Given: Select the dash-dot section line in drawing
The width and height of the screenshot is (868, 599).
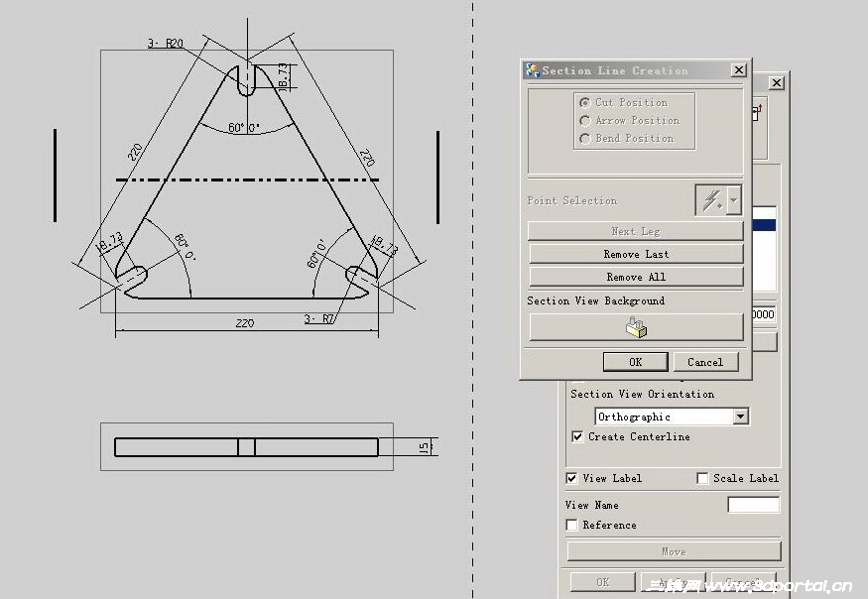Looking at the screenshot, I should click(x=247, y=180).
